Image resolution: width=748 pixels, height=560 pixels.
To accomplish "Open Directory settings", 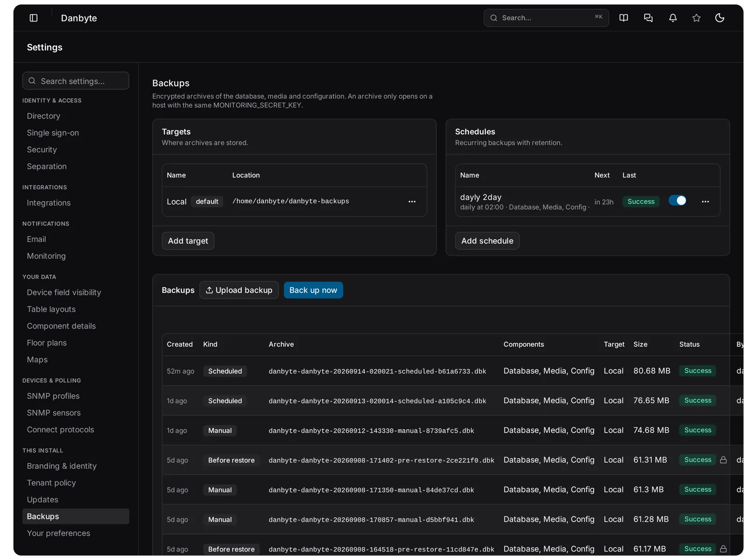I will tap(43, 116).
